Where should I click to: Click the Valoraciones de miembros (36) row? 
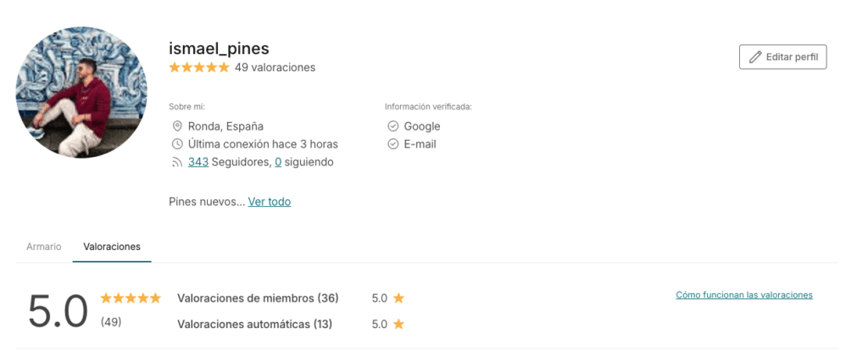tap(258, 298)
